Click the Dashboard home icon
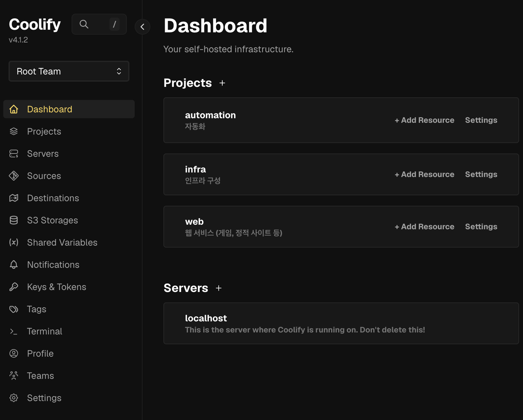Viewport: 523px width, 420px height. tap(14, 109)
